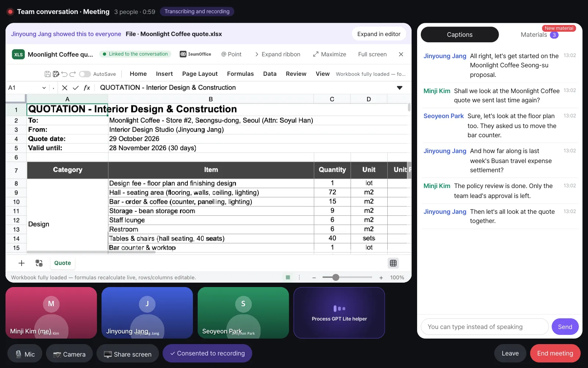Click End meeting

pyautogui.click(x=555, y=353)
